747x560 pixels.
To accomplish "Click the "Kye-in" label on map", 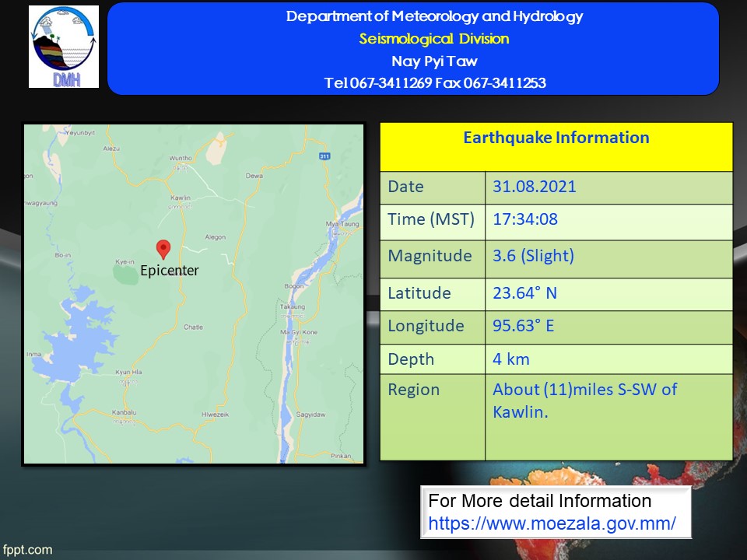I will pyautogui.click(x=124, y=262).
